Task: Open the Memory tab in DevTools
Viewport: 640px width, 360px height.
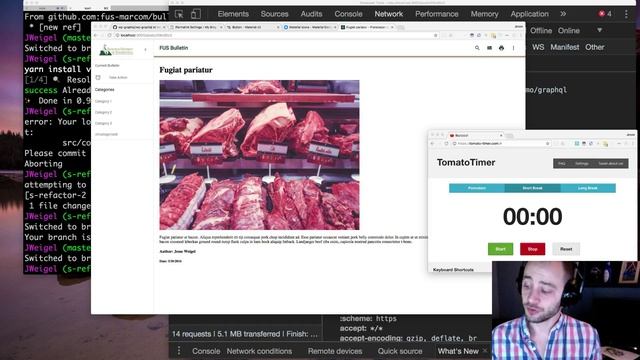Action: 484,14
